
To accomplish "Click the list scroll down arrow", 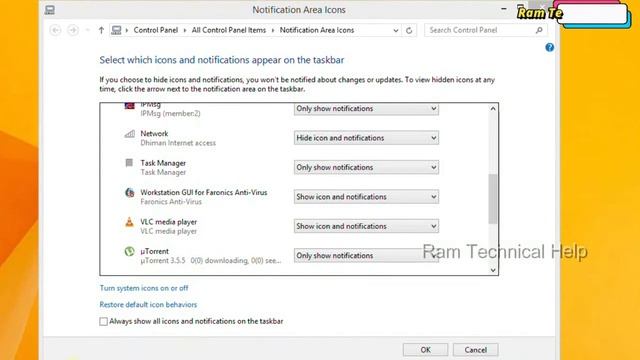I will (x=493, y=270).
